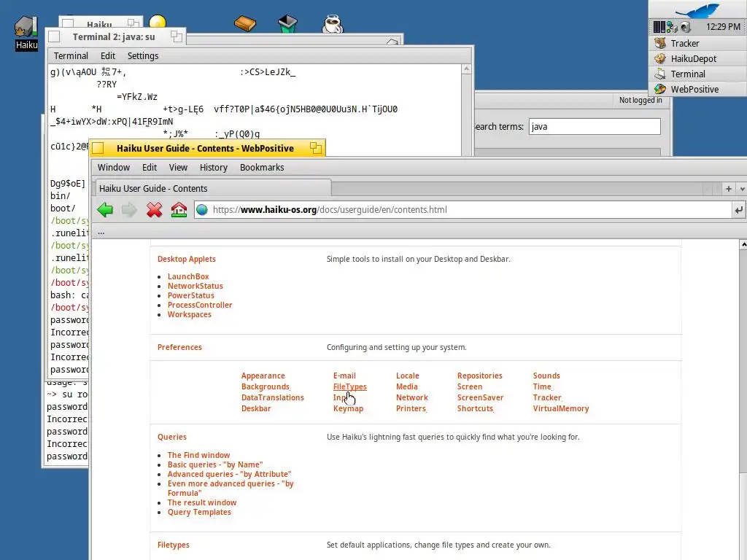Open the View menu in WebPositive
This screenshot has height=560, width=747.
[178, 168]
